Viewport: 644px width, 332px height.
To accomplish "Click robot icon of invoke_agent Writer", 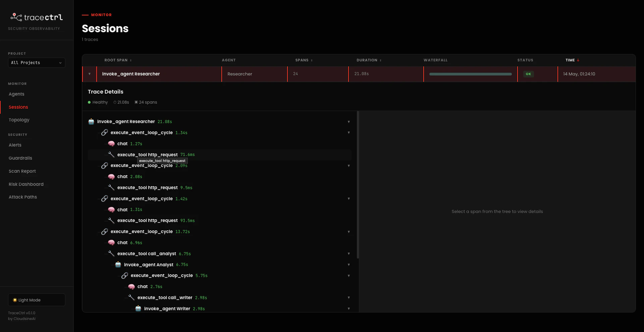I will click(x=138, y=309).
